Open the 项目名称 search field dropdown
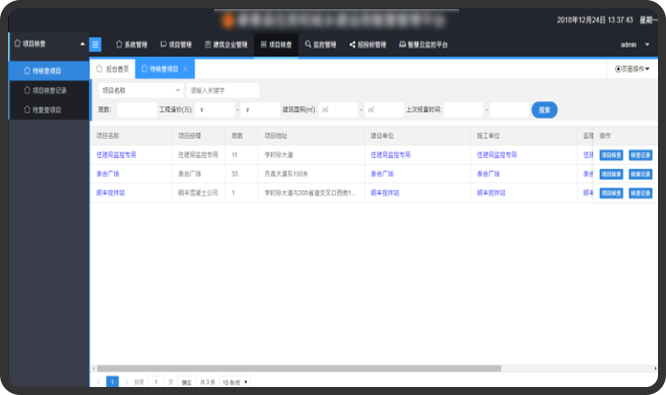Screen dimensions: 666x395 (x=141, y=90)
